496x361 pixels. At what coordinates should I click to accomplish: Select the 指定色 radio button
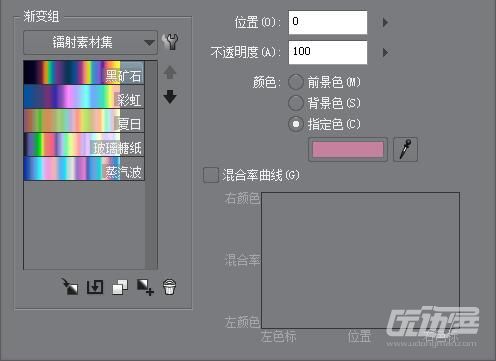tap(296, 124)
